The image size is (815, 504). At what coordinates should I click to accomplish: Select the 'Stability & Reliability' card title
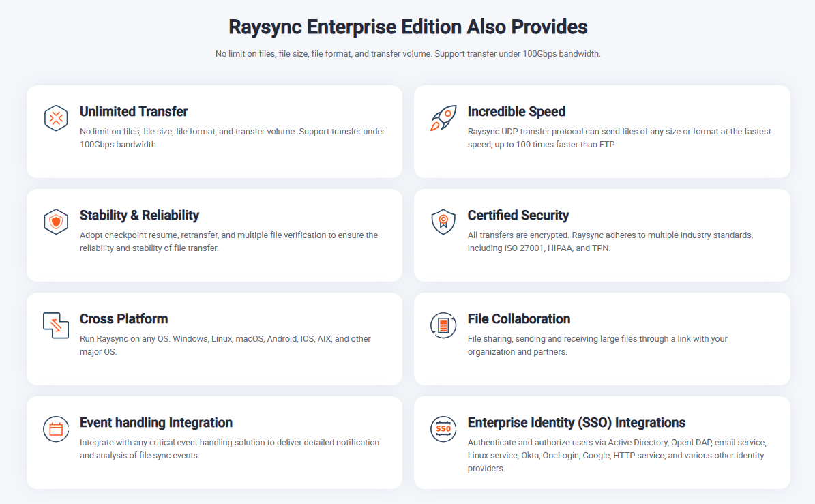[x=139, y=215]
